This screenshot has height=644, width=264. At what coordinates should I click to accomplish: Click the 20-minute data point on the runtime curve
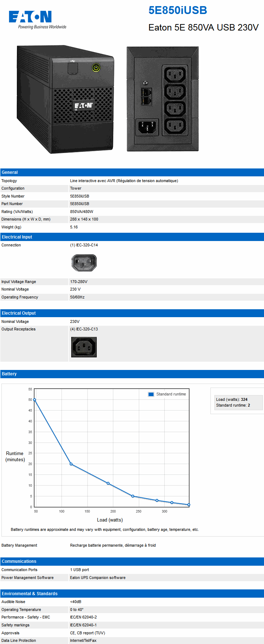pos(71,464)
